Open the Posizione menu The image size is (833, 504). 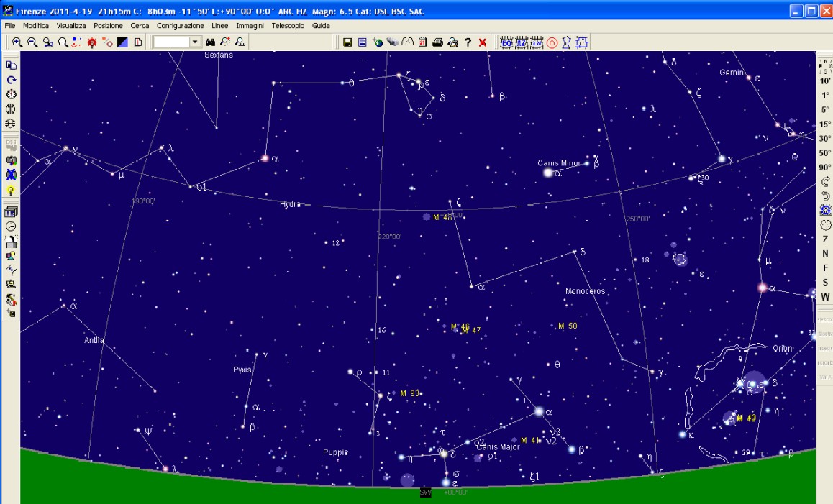click(x=108, y=25)
